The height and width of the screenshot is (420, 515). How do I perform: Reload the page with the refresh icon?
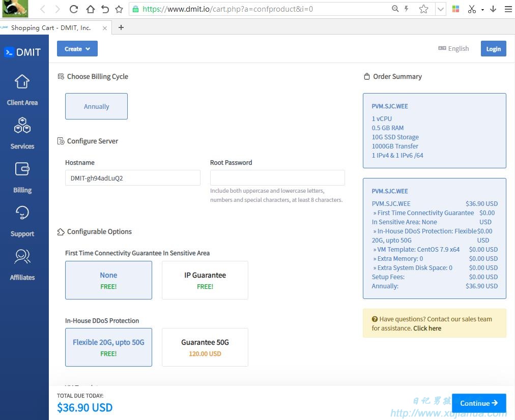pos(74,9)
